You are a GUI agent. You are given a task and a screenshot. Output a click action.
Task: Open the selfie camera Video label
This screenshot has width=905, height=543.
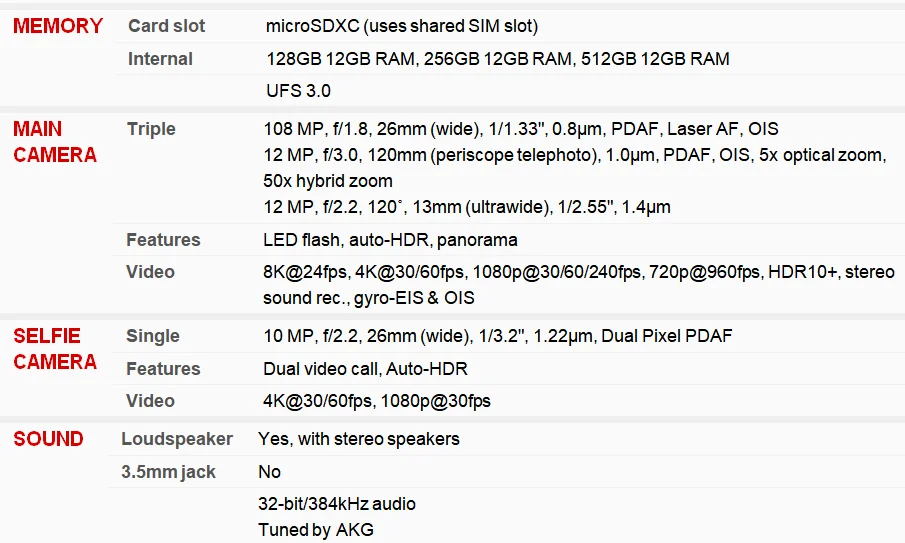[x=150, y=400]
